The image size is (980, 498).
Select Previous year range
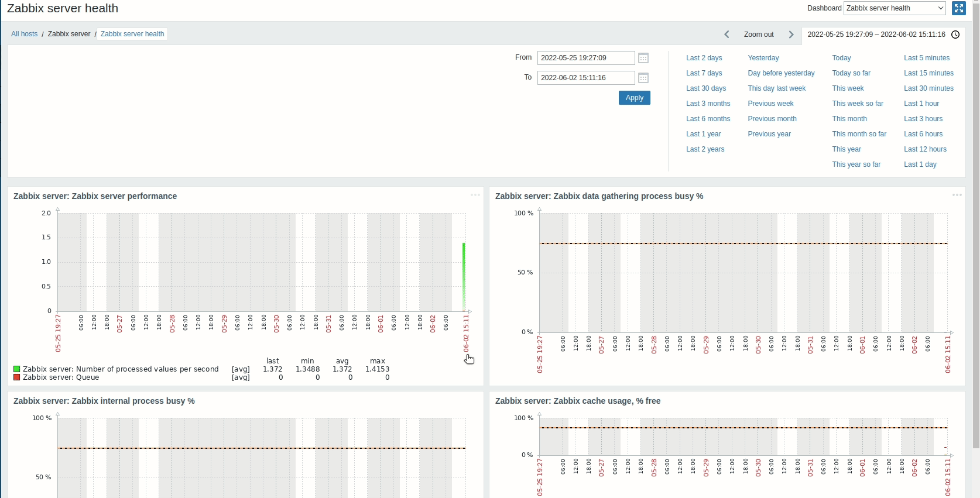769,134
